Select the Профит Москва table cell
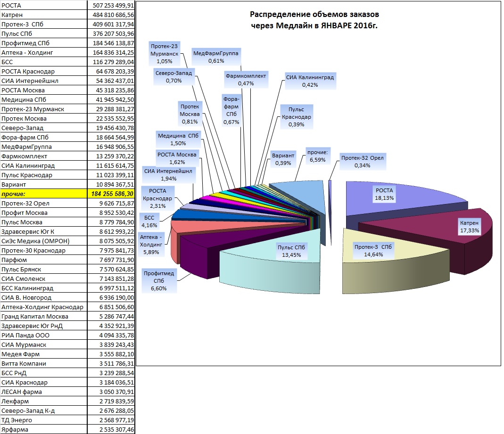This screenshot has height=434, width=504. pyautogui.click(x=43, y=213)
